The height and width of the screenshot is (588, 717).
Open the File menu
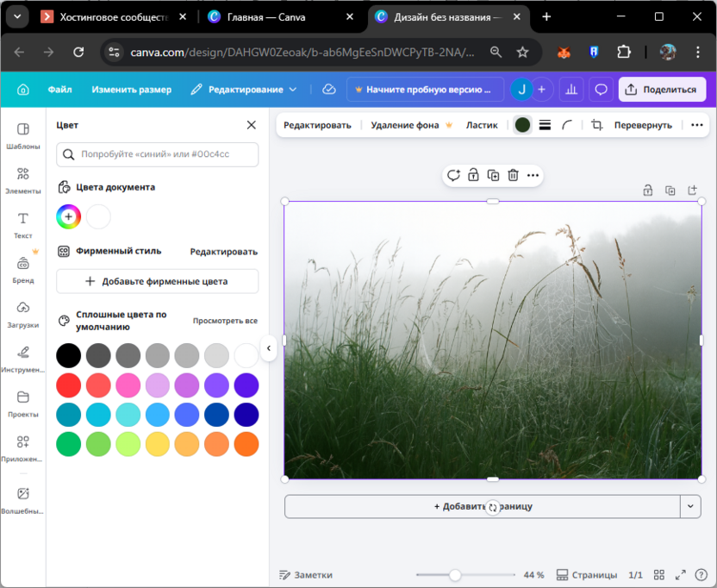[59, 90]
